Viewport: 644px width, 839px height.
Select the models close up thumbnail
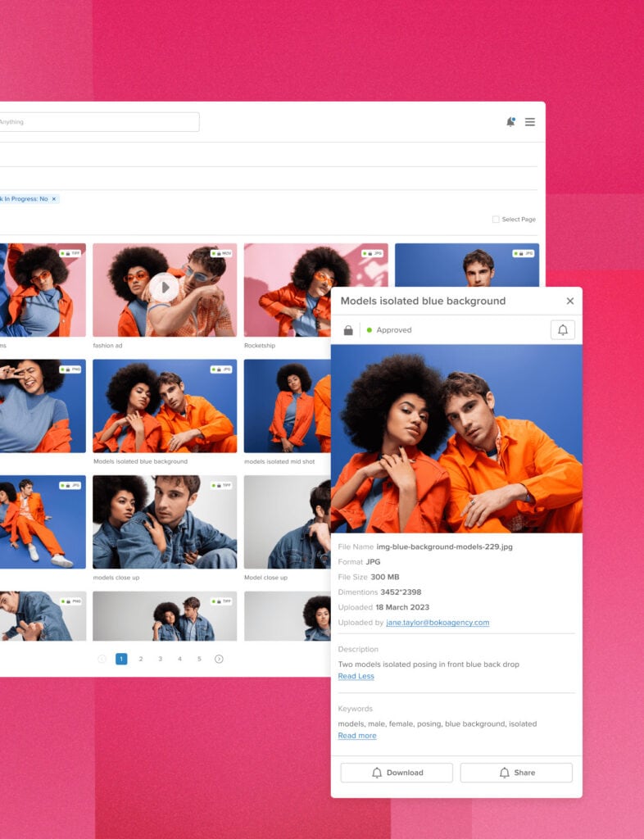(x=164, y=522)
